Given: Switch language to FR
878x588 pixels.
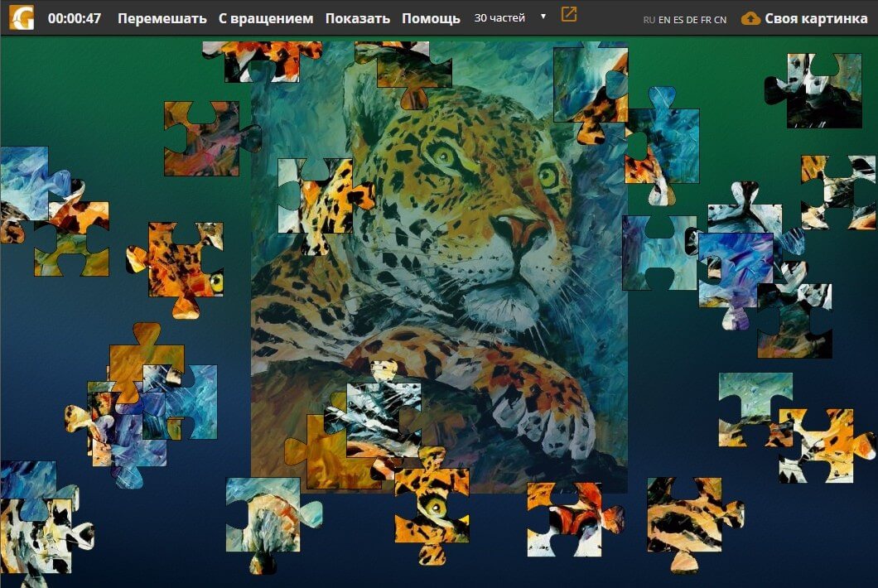Looking at the screenshot, I should point(706,20).
